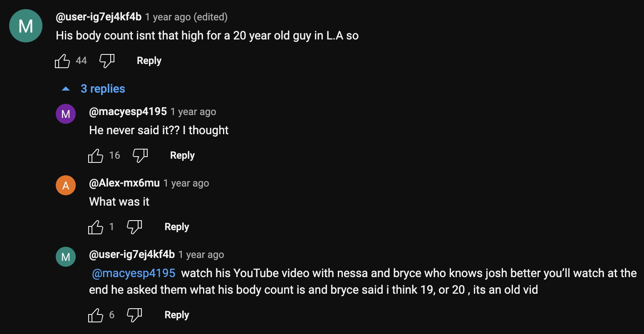Open the top comment's "1 year ago (edited)" timestamp
The image size is (644, 334).
click(186, 17)
